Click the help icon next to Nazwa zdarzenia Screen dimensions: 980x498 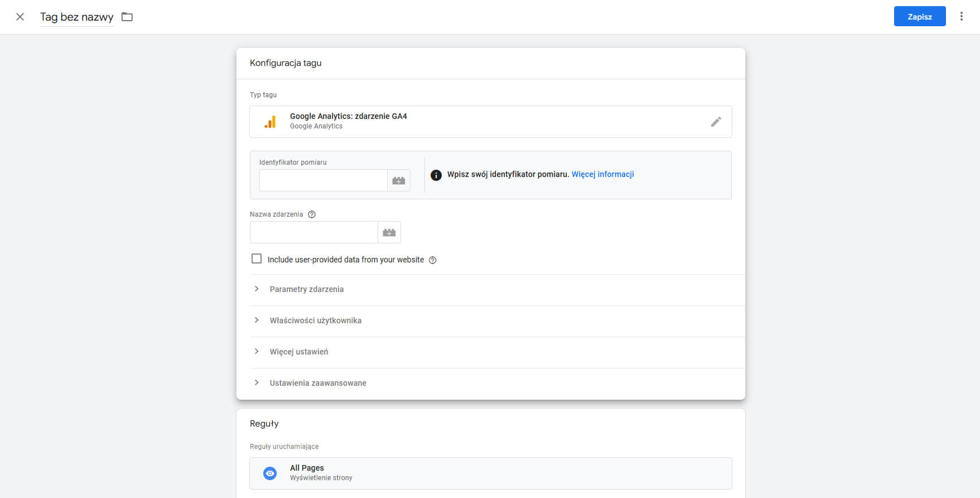click(312, 214)
